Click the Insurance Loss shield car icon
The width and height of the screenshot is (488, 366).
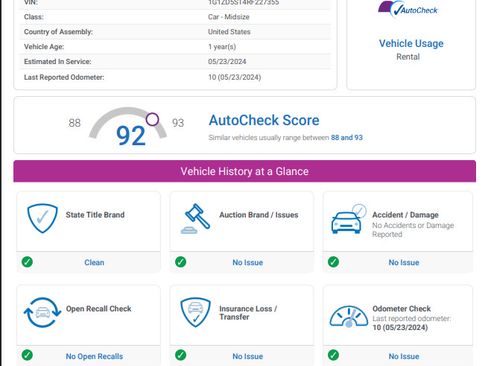pyautogui.click(x=195, y=313)
